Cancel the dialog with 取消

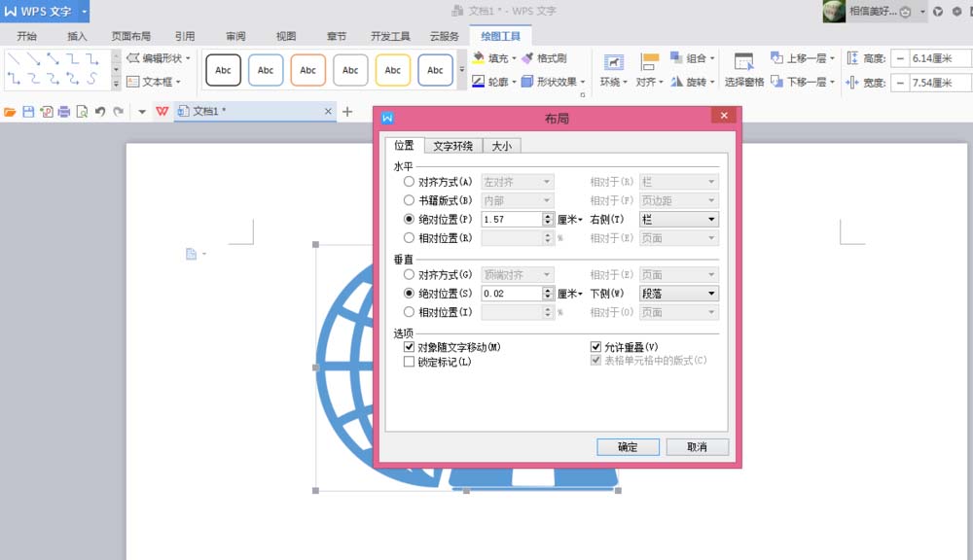point(697,447)
